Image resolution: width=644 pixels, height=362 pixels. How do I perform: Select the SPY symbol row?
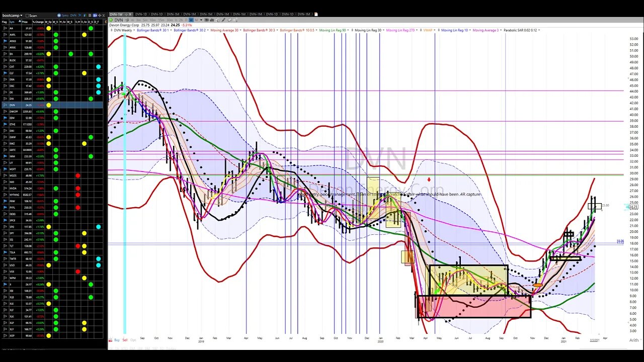[52, 233]
